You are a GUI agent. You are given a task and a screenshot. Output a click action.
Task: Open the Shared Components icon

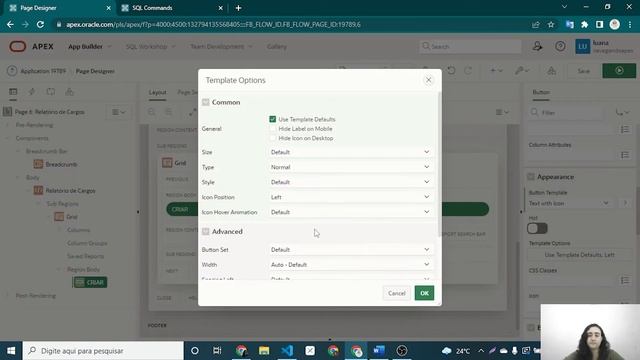click(551, 71)
